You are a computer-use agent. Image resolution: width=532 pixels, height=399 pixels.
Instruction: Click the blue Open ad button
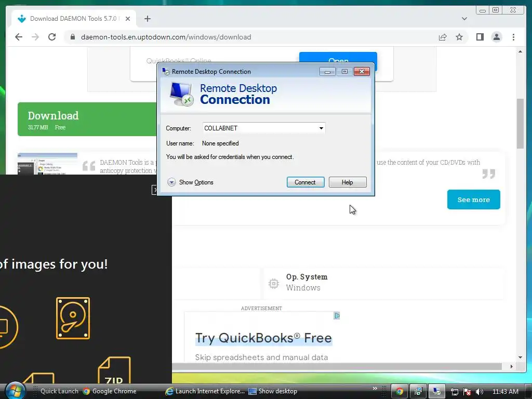[338, 57]
